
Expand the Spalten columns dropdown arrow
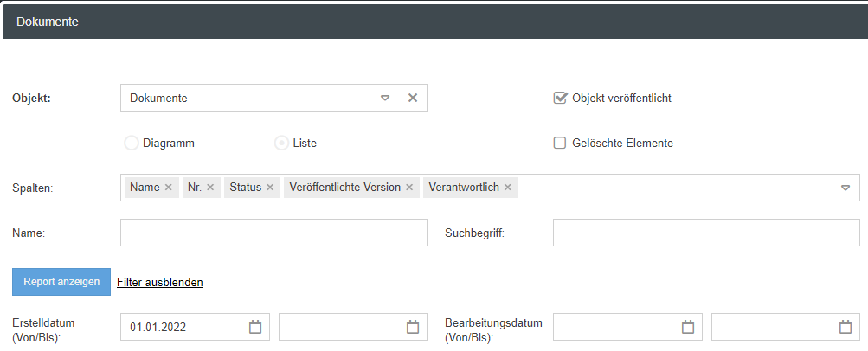click(x=845, y=188)
